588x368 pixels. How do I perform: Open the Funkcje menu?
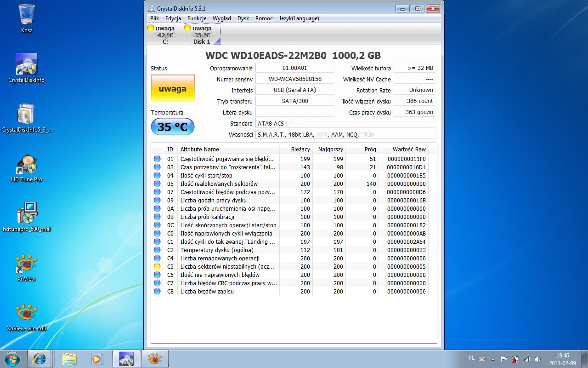(x=197, y=18)
